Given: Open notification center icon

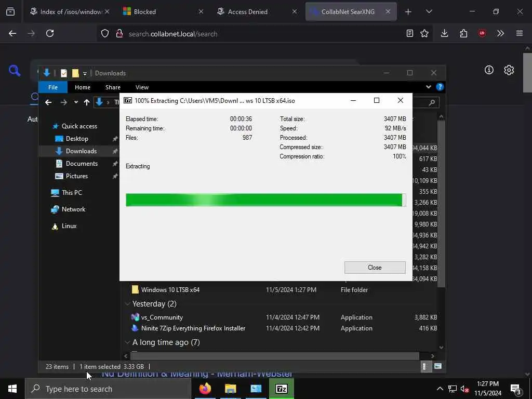Looking at the screenshot, I should (516, 389).
